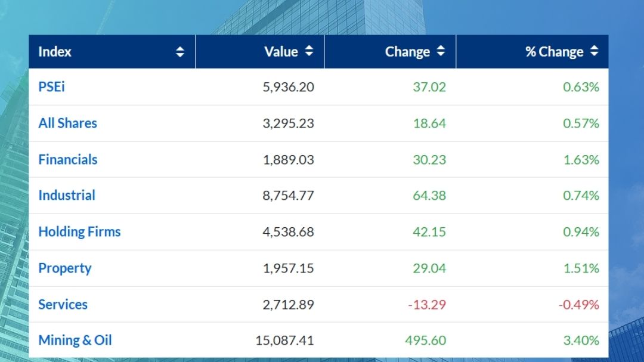The image size is (644, 362).
Task: Open the PSEi index link
Action: [x=52, y=87]
